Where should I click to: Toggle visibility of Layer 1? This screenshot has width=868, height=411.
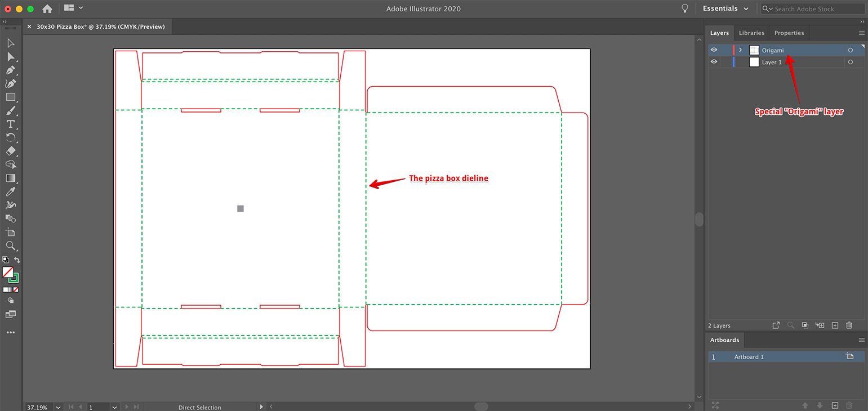coord(714,62)
